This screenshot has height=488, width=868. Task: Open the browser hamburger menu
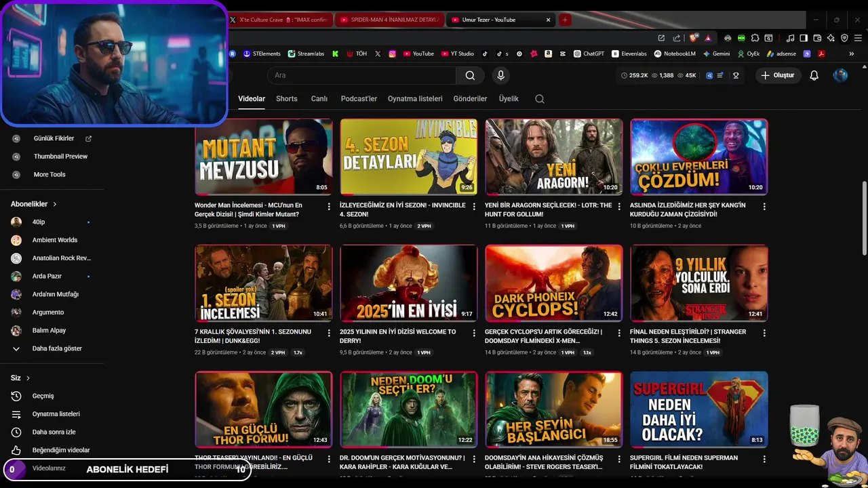pyautogui.click(x=858, y=38)
